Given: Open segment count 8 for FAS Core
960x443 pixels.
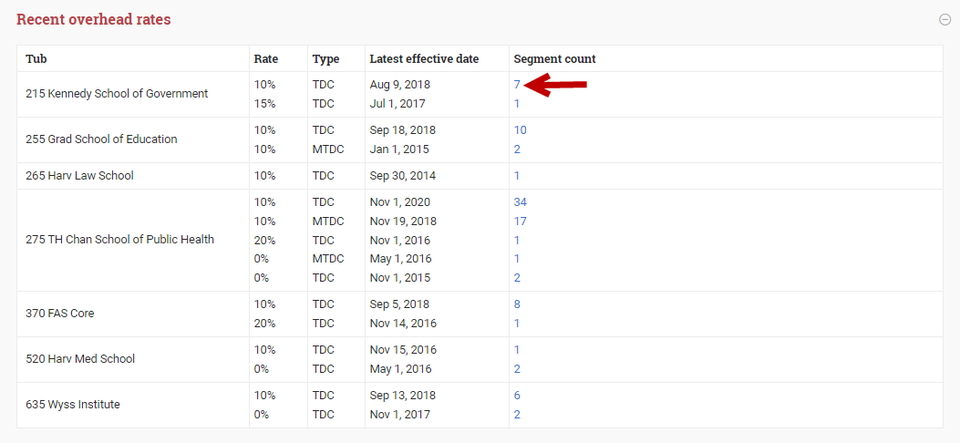Looking at the screenshot, I should (x=517, y=304).
